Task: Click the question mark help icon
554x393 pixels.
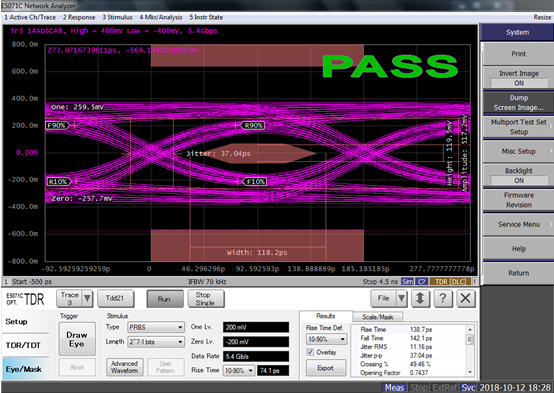Action: tap(442, 299)
